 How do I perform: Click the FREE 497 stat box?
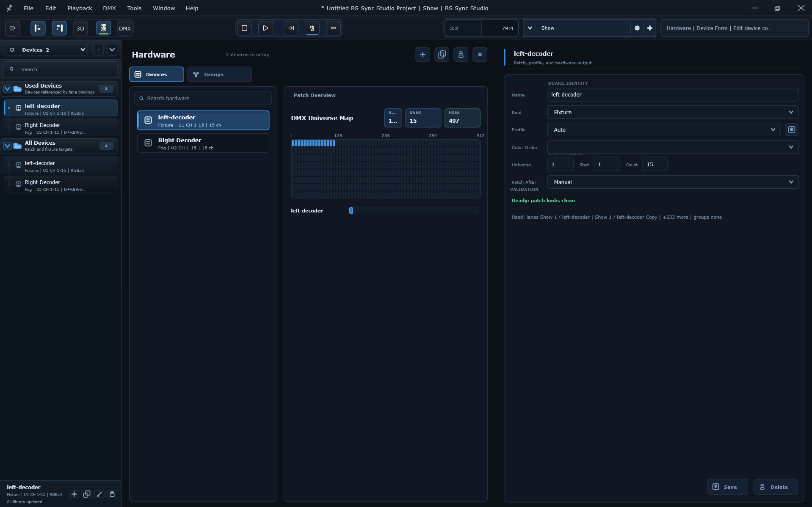pos(462,118)
